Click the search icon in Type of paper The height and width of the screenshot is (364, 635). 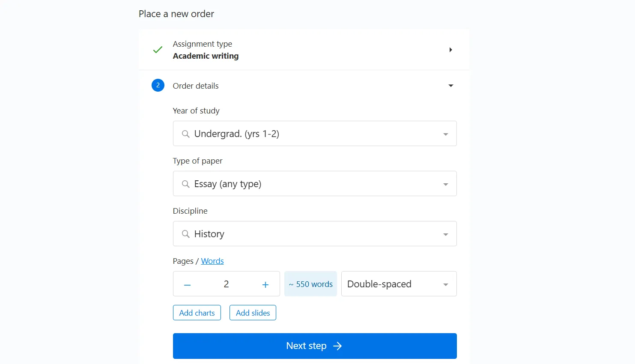pos(185,184)
